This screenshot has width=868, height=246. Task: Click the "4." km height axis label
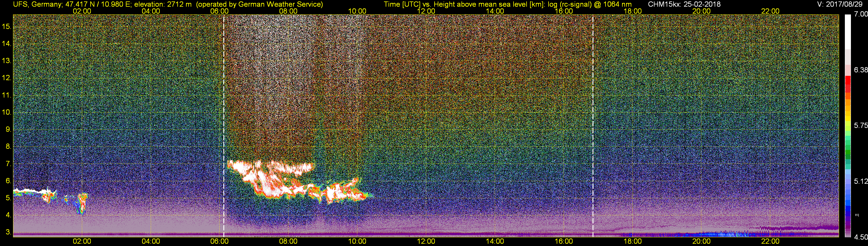[8, 215]
